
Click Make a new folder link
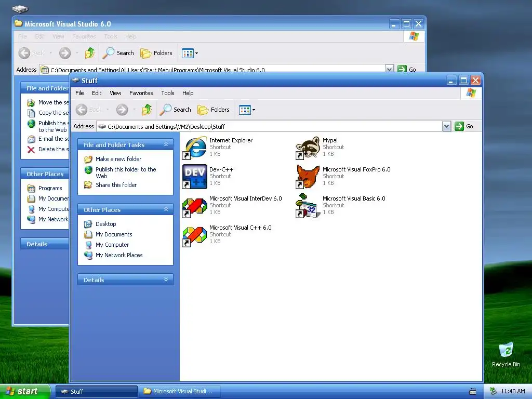[118, 159]
